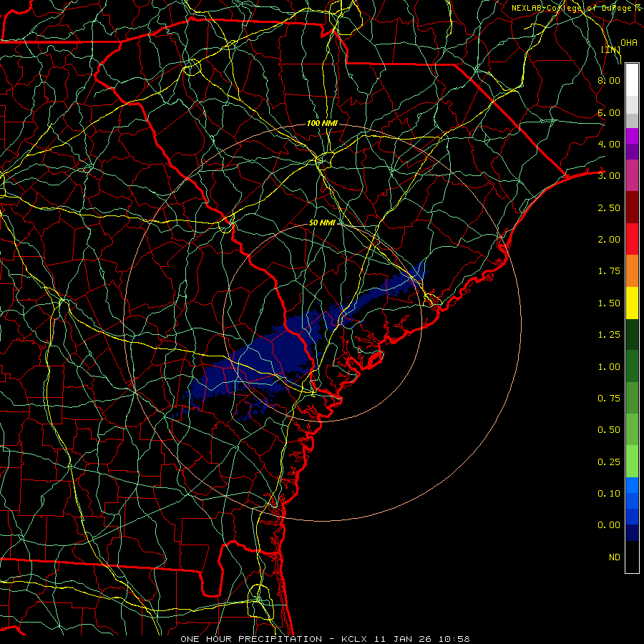Image resolution: width=644 pixels, height=644 pixels.
Task: Click the 1.50 legend value
Action: point(609,303)
